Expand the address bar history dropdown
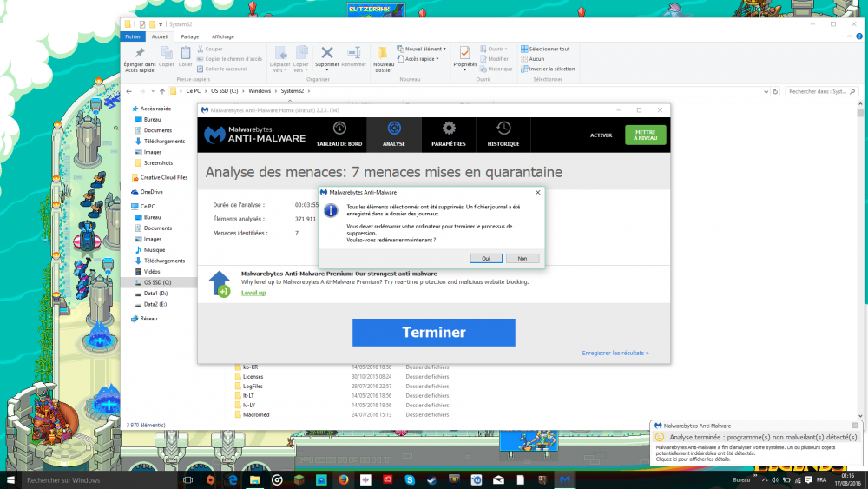868x489 pixels. (766, 91)
